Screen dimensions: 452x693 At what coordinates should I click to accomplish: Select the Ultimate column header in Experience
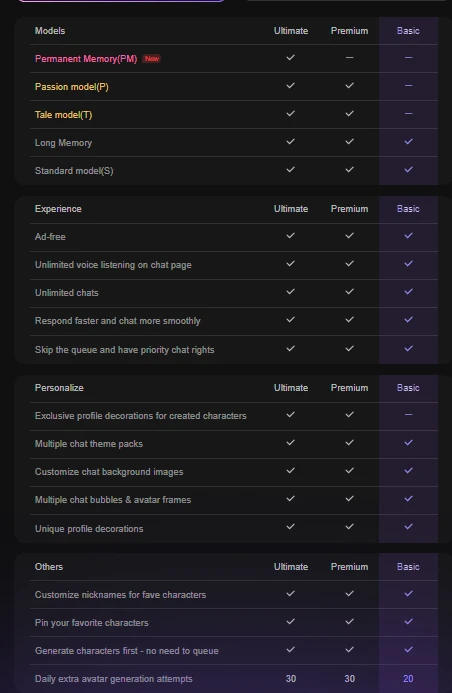pyautogui.click(x=291, y=209)
